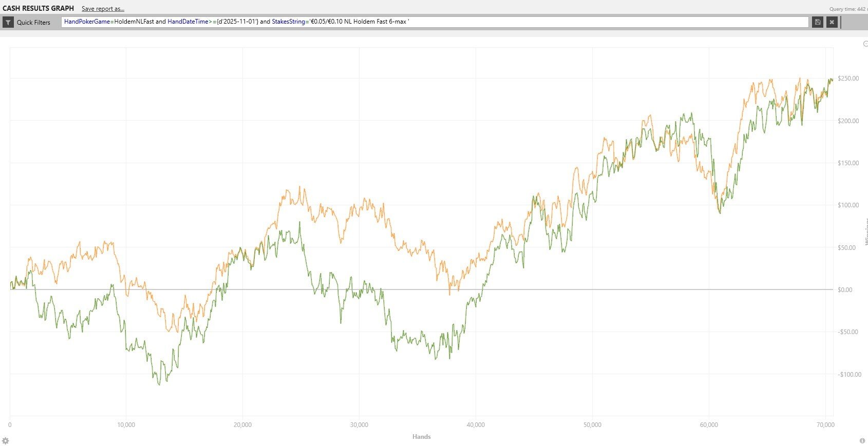Click the "Save report as..." link
The image size is (868, 446).
103,9
